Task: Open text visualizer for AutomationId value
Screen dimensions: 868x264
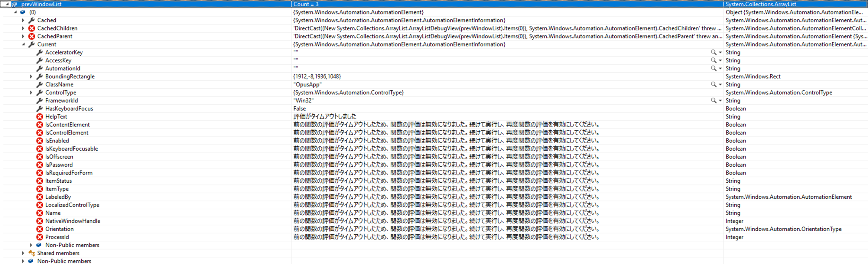Action: (714, 68)
